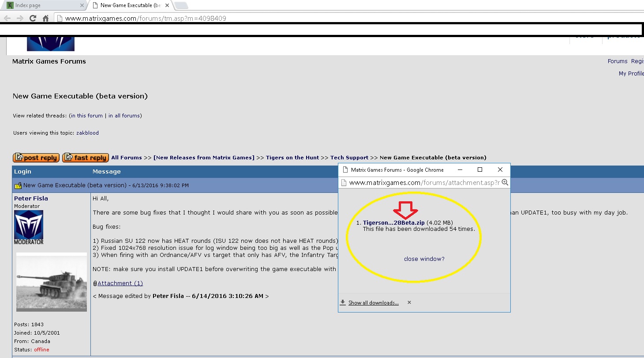Click the Joined: 10/5/2001 text
This screenshot has width=644, height=358.
[37, 333]
